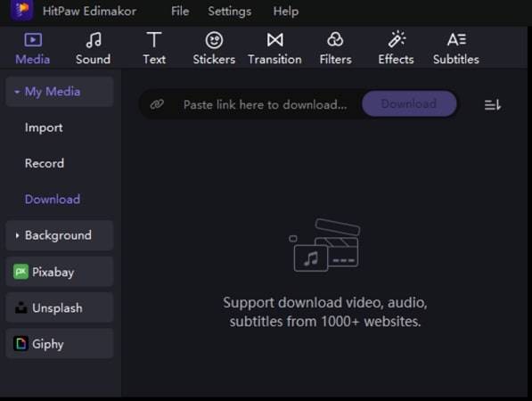This screenshot has height=401, width=532.
Task: Select Record under My Media
Action: click(x=45, y=164)
